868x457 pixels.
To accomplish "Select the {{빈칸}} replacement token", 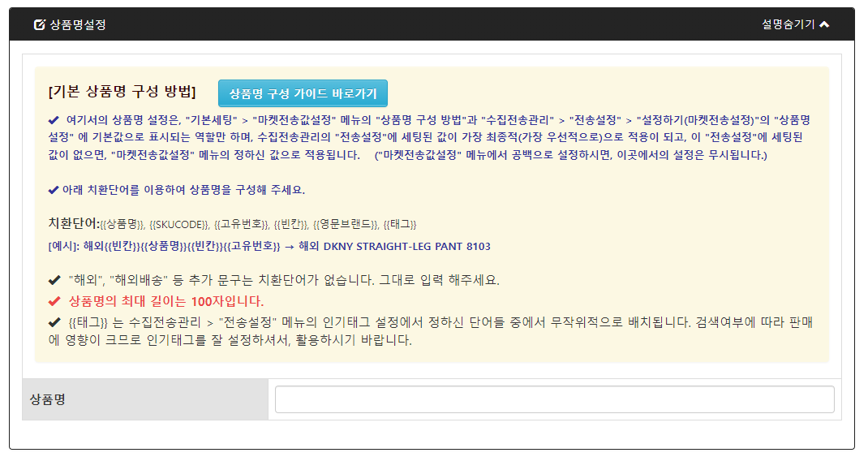I will tap(291, 224).
